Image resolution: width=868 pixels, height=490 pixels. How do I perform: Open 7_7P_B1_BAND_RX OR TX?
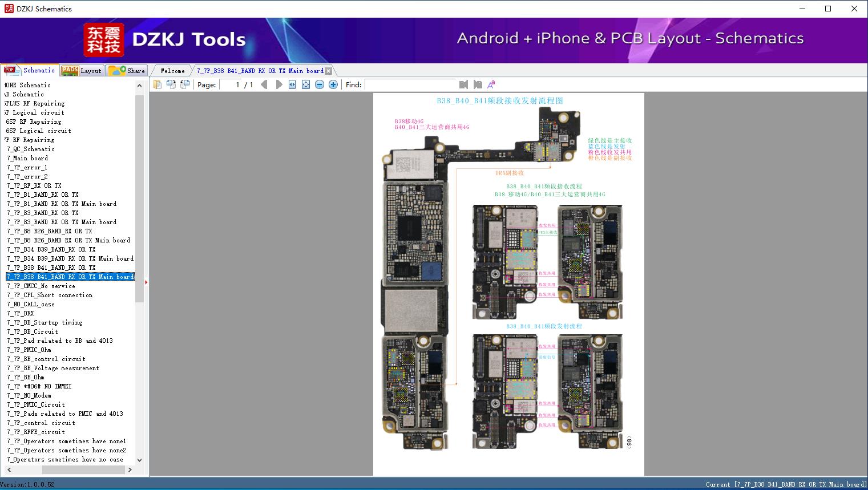pyautogui.click(x=43, y=195)
